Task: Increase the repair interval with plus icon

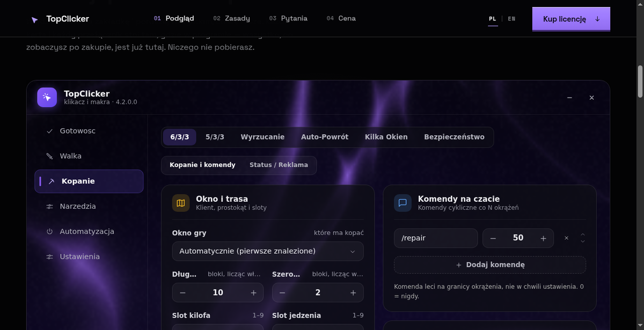Action: coord(543,238)
